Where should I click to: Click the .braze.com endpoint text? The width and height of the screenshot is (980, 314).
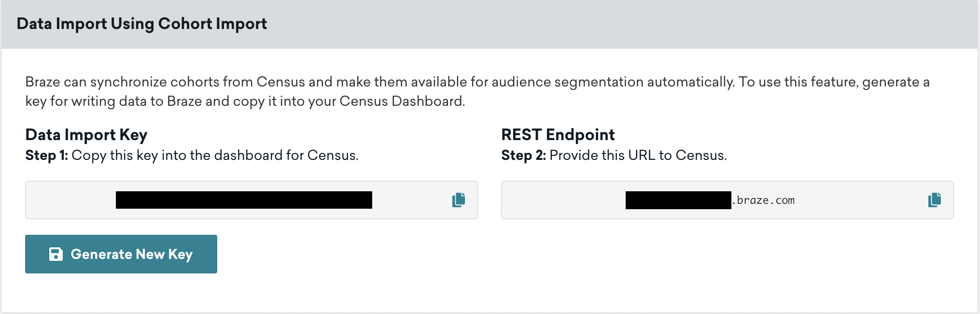(764, 200)
